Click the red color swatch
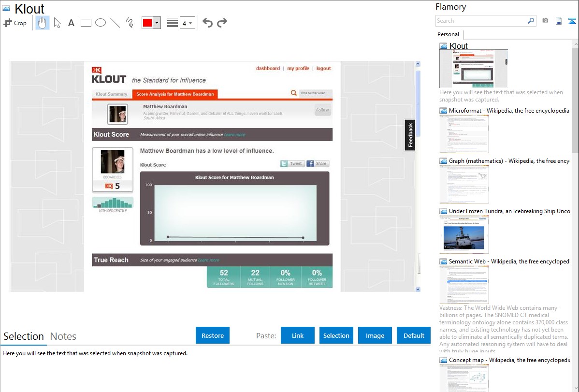The width and height of the screenshot is (579, 392). [x=147, y=23]
